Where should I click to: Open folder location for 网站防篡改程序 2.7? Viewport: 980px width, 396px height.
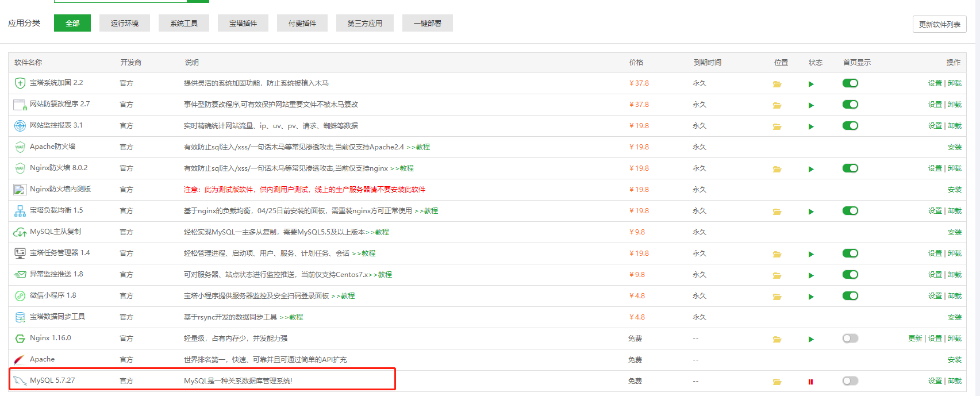coord(777,105)
